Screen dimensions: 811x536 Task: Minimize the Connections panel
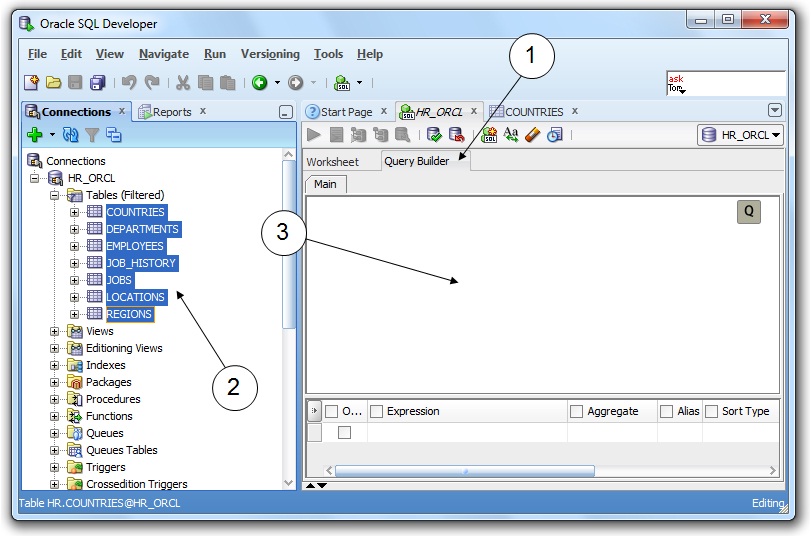286,112
